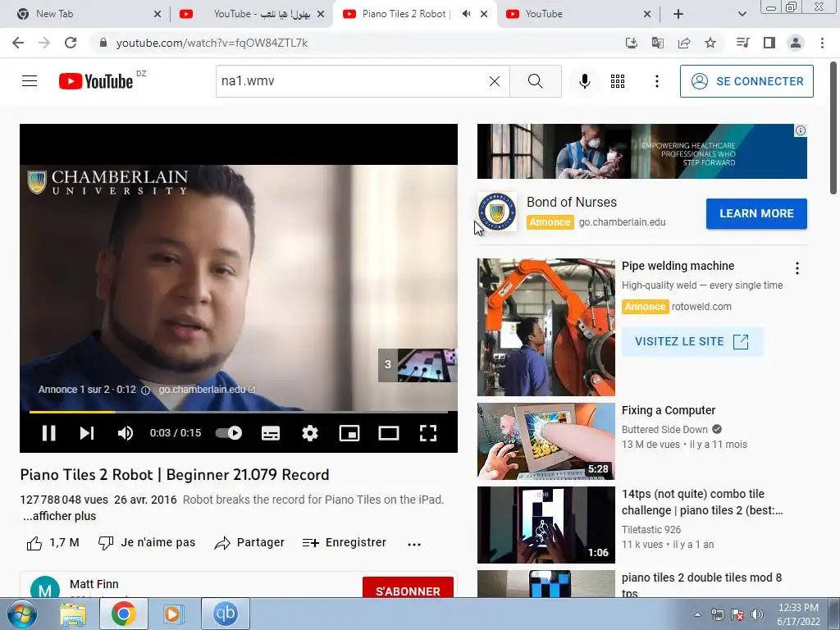Screen dimensions: 840x630
Task: Translate this page icon
Action: coord(658,43)
